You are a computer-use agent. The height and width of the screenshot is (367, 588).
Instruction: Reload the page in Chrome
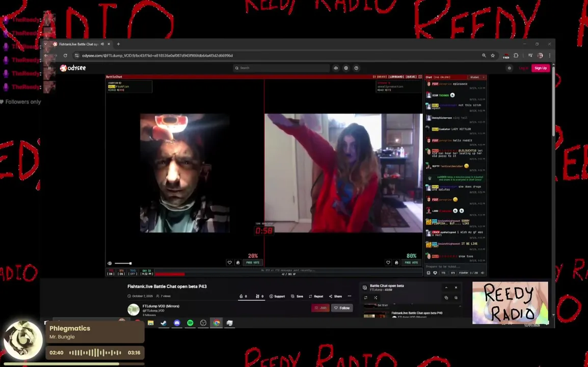click(65, 56)
